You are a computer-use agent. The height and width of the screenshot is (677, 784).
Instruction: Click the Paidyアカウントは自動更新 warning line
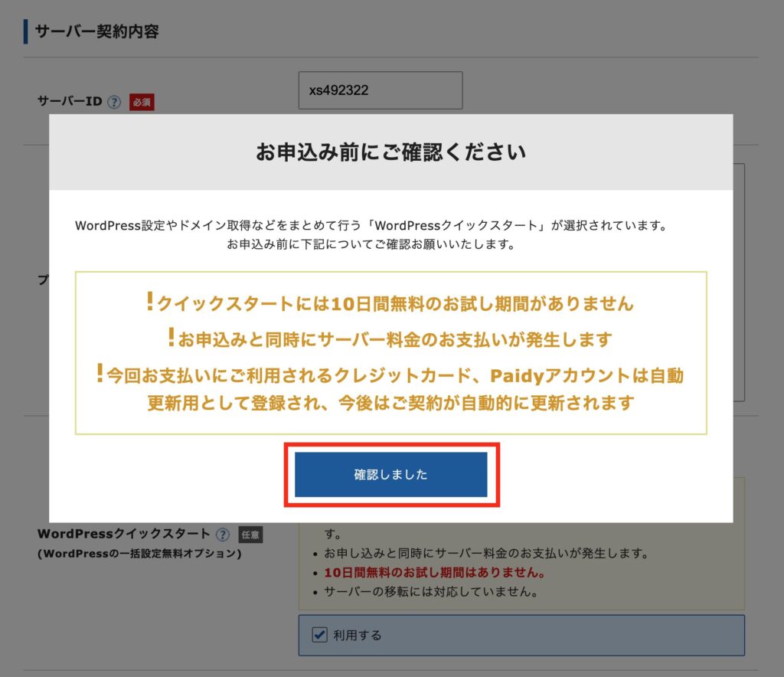coord(390,389)
